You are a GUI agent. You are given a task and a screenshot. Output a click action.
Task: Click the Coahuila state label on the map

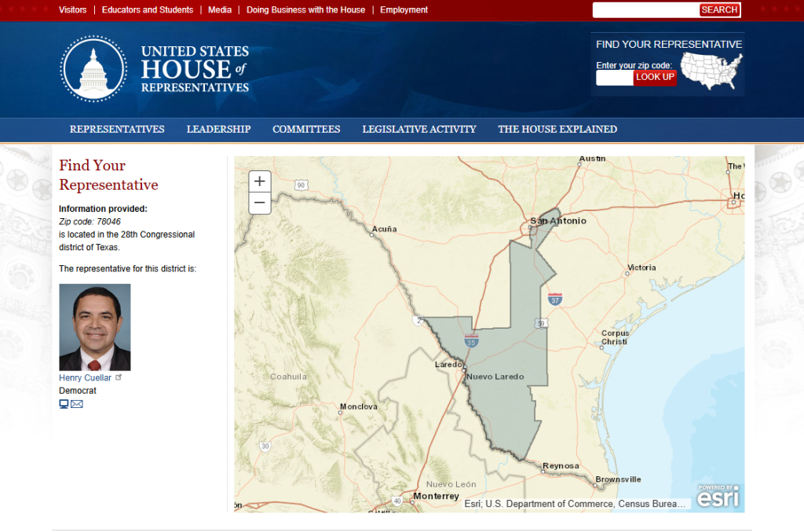(289, 377)
